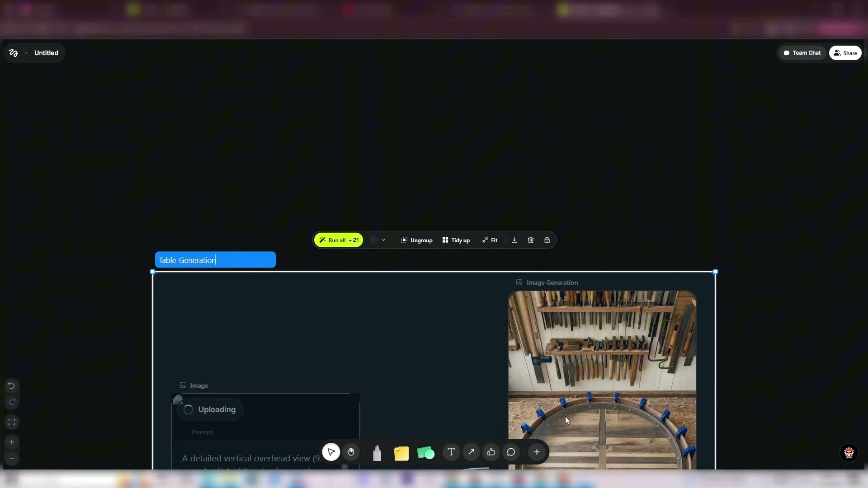Open the thumbs-up reaction tool
868x488 pixels.
[x=491, y=452]
